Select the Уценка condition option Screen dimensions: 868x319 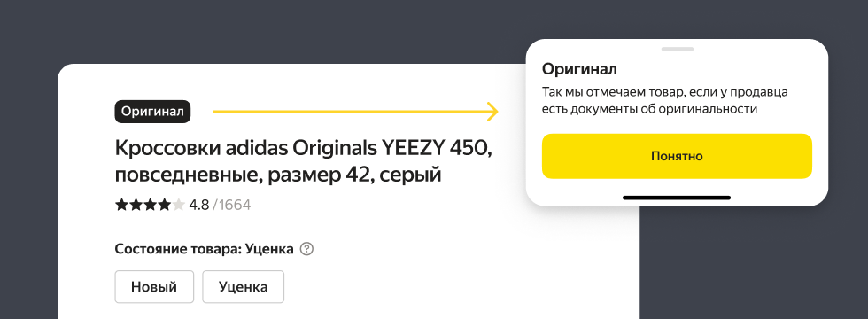point(243,287)
